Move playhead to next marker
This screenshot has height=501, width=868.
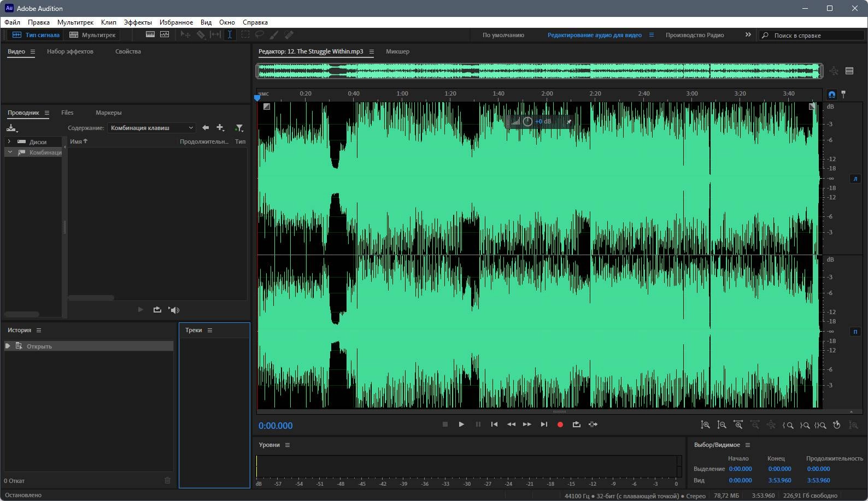tap(544, 424)
